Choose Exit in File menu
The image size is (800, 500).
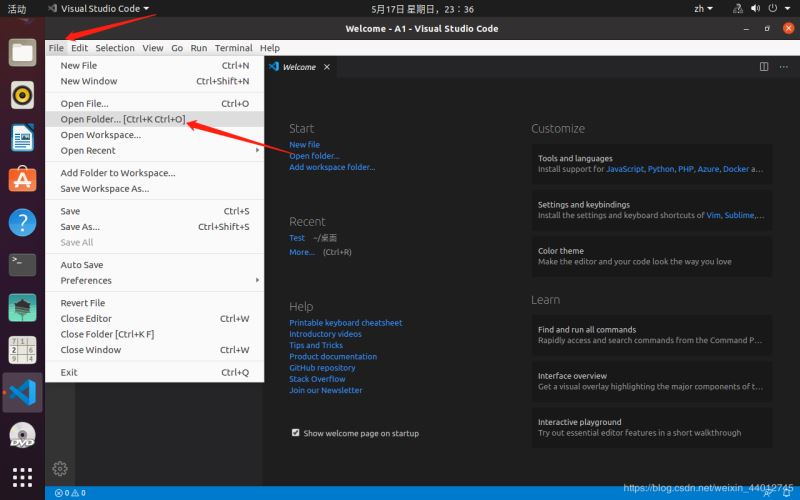(155, 372)
